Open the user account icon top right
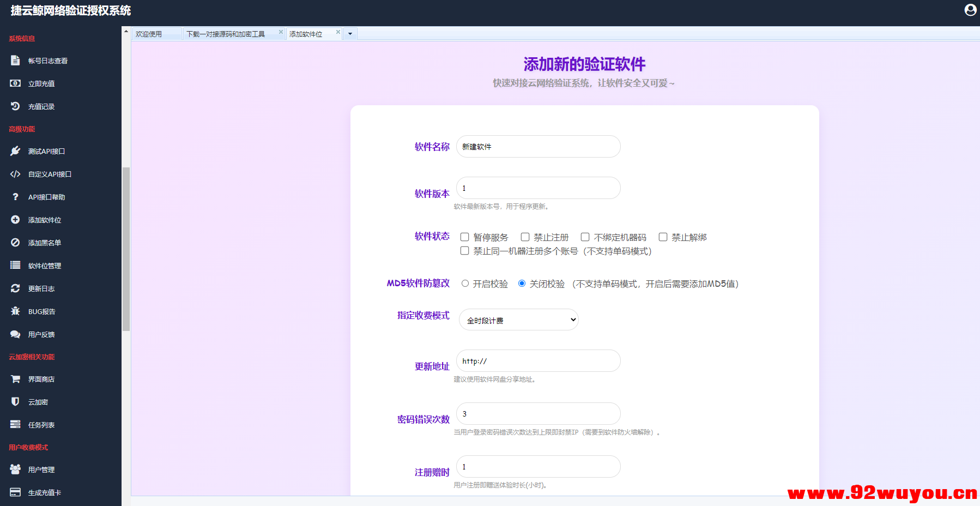This screenshot has height=506, width=980. (970, 10)
